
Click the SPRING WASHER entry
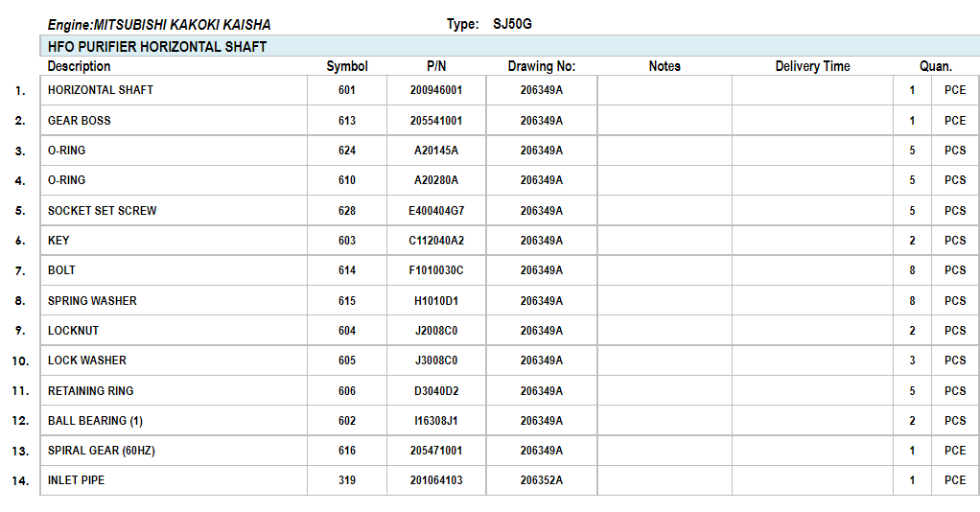tap(174, 301)
